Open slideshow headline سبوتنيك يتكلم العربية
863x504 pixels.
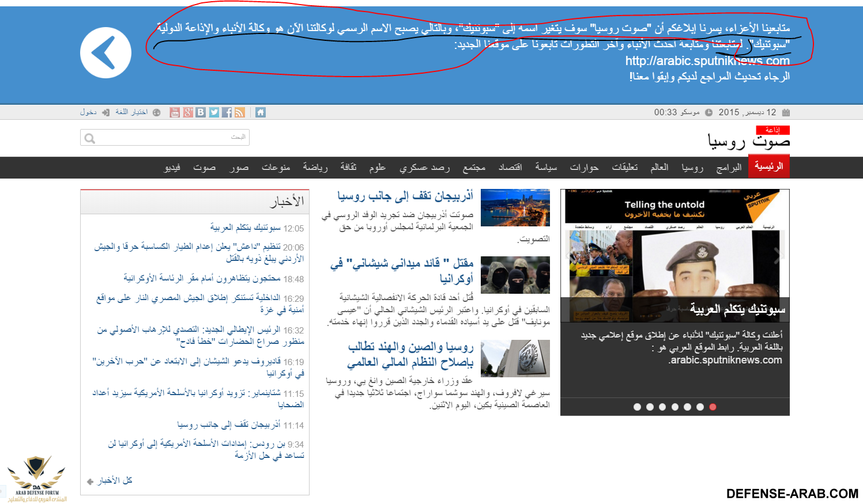737,309
